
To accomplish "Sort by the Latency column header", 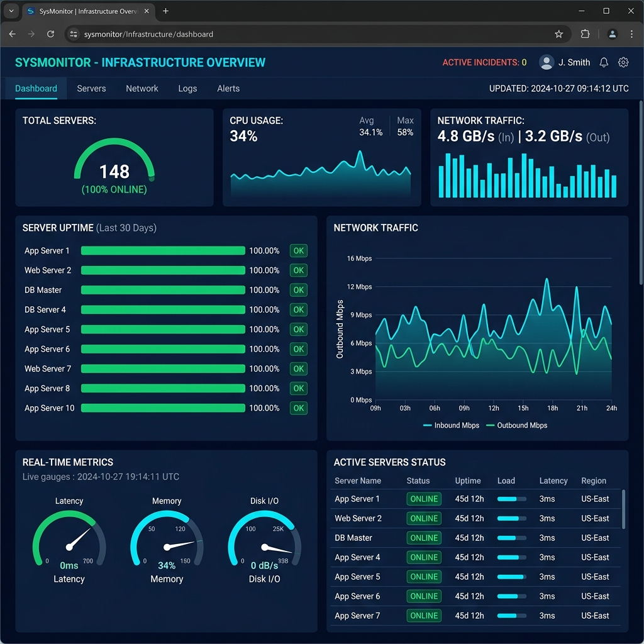I will click(553, 480).
